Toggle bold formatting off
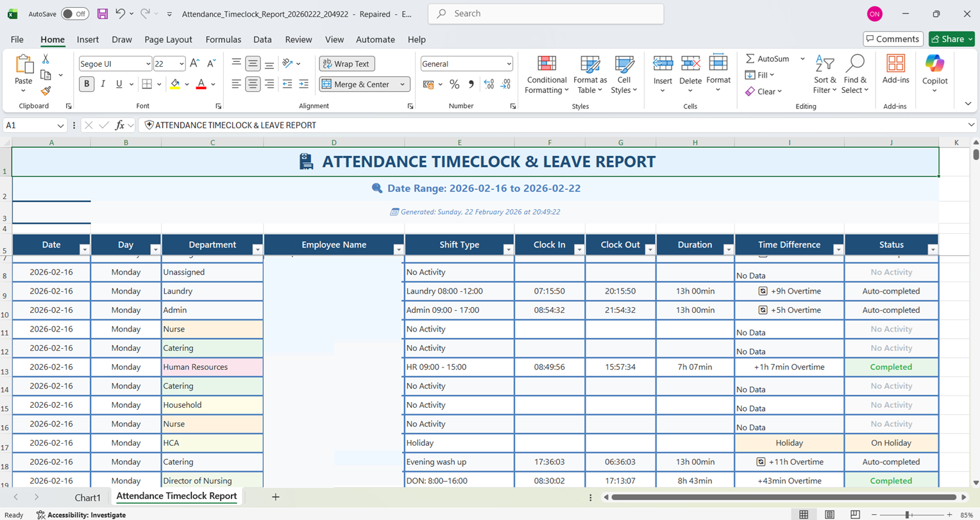 coord(86,84)
